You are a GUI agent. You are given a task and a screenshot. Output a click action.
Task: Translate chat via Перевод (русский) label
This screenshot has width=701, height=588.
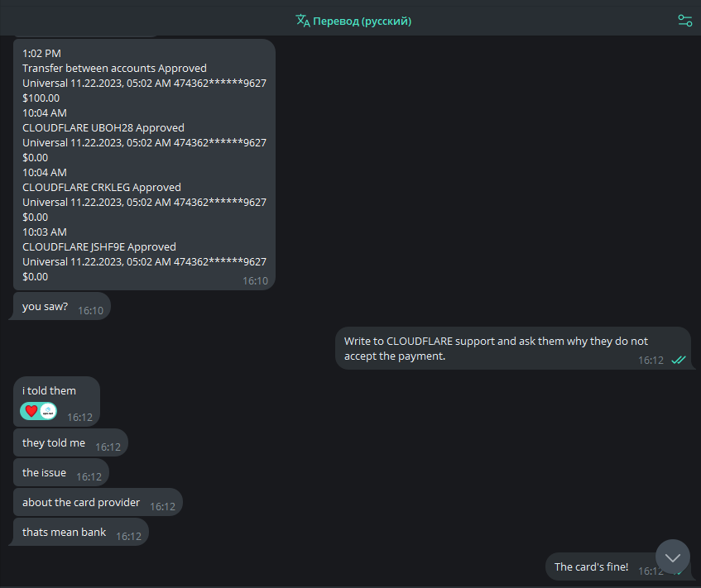363,21
